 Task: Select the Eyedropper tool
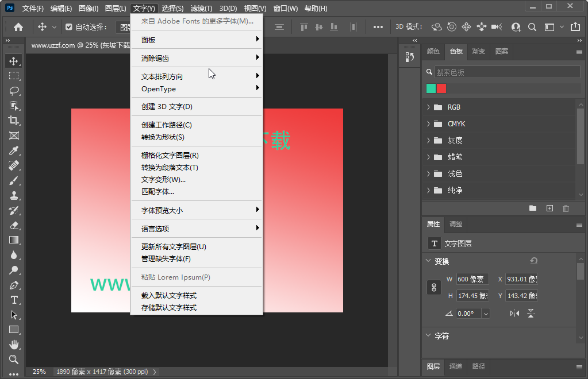point(13,150)
